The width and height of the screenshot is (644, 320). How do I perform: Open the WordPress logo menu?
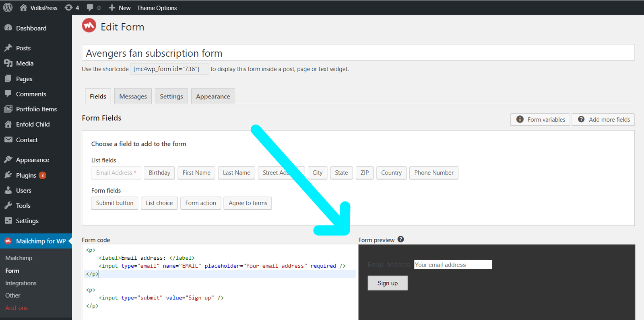[x=8, y=8]
